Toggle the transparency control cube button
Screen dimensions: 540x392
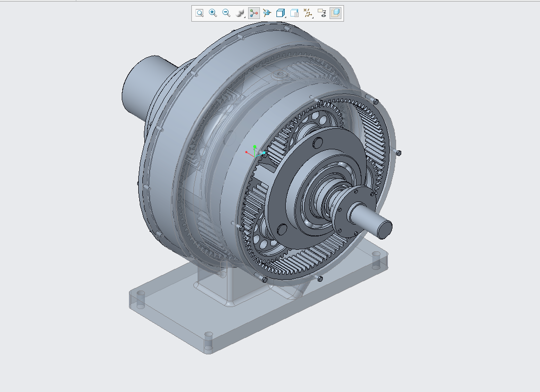coord(335,13)
